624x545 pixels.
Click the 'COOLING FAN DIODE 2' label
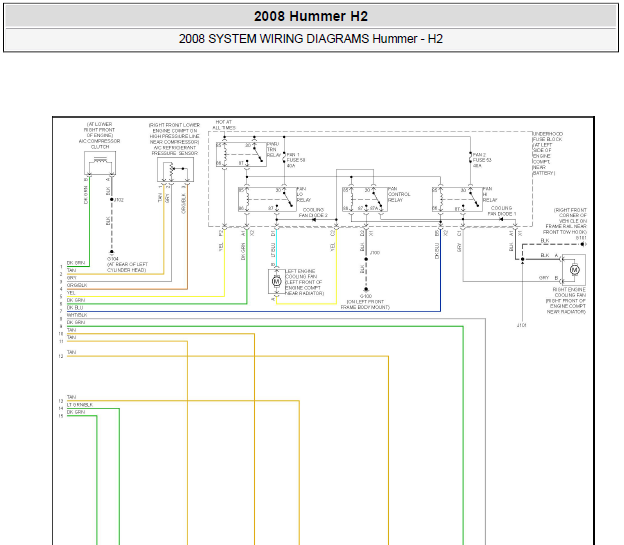point(313,213)
